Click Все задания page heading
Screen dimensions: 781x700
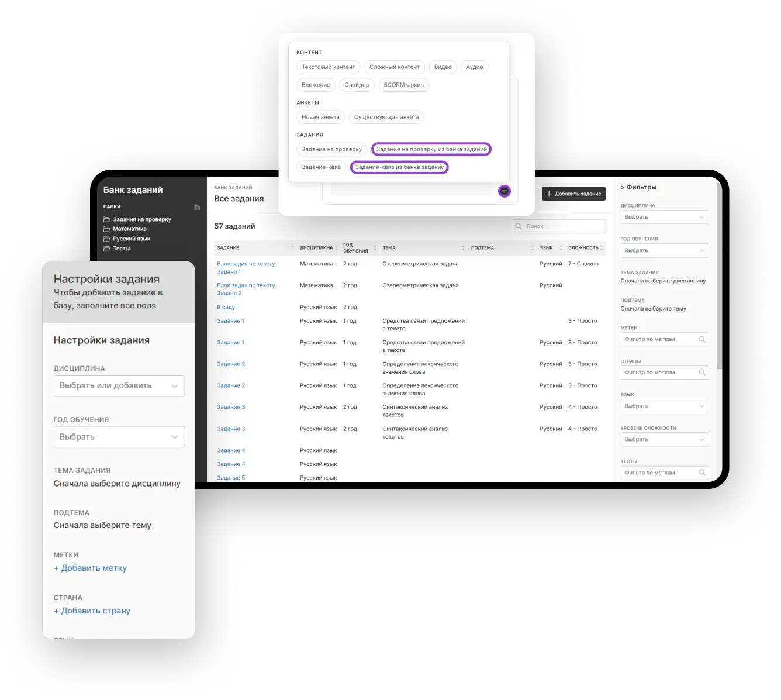coord(239,199)
